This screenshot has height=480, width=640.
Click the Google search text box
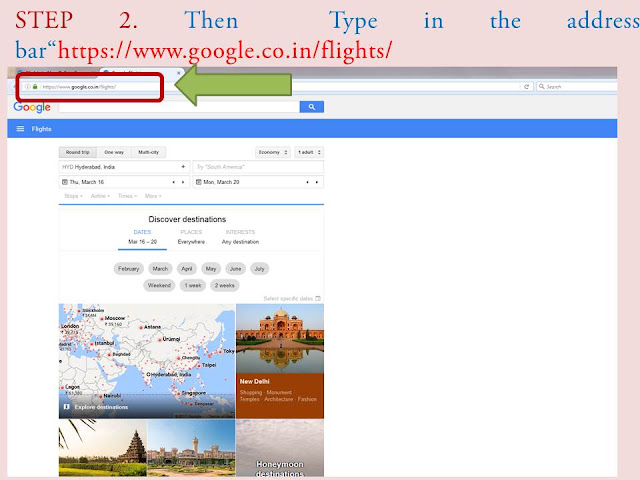179,107
